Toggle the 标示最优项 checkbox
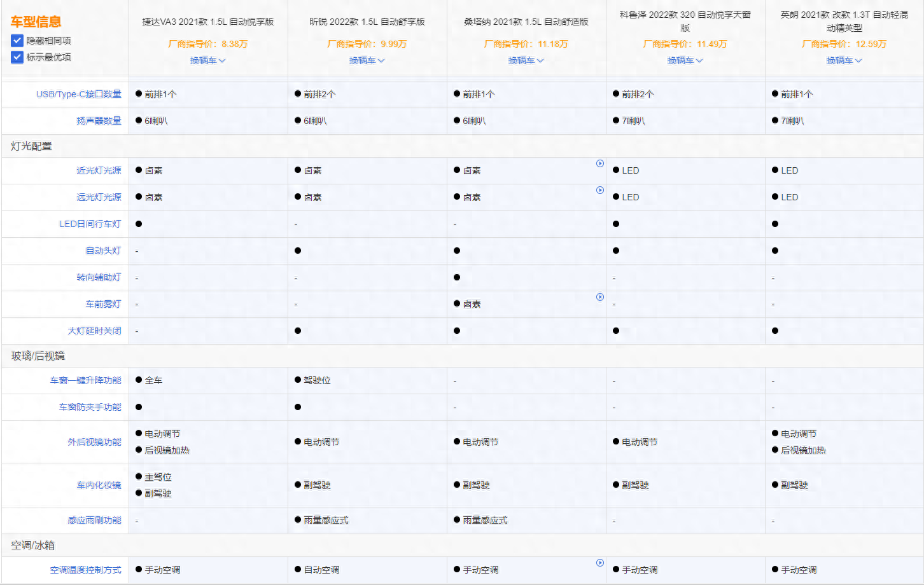Image resolution: width=924 pixels, height=585 pixels. 17,57
